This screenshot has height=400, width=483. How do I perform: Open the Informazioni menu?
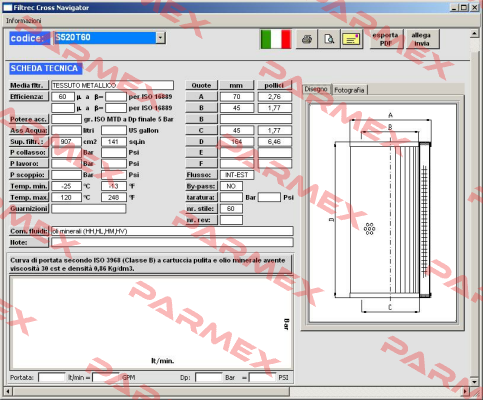(23, 21)
